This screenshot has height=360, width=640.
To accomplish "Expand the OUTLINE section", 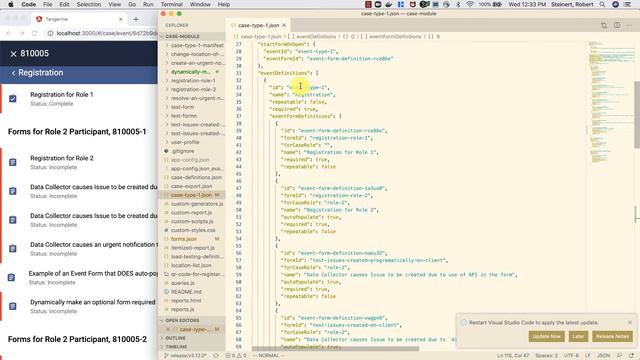I will (x=176, y=338).
